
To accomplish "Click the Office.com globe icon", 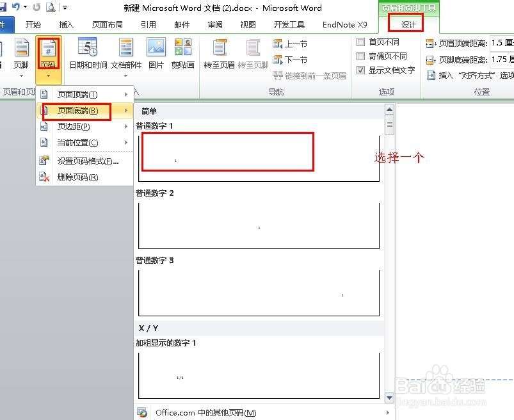I will point(142,412).
